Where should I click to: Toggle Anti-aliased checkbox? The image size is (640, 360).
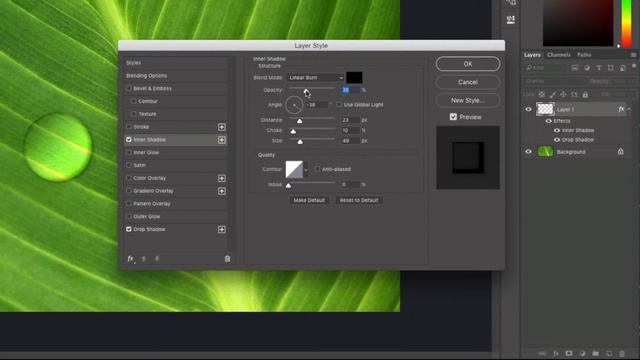point(317,169)
